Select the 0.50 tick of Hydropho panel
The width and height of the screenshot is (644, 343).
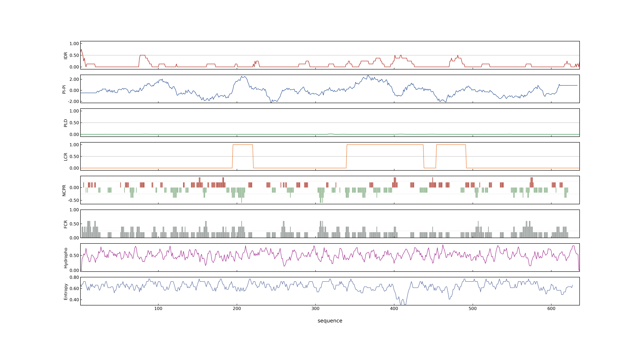(74, 256)
